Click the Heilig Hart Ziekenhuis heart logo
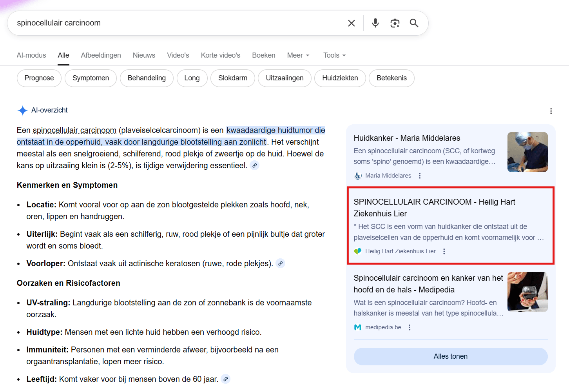Screen dimensions: 569x392 tap(358, 251)
